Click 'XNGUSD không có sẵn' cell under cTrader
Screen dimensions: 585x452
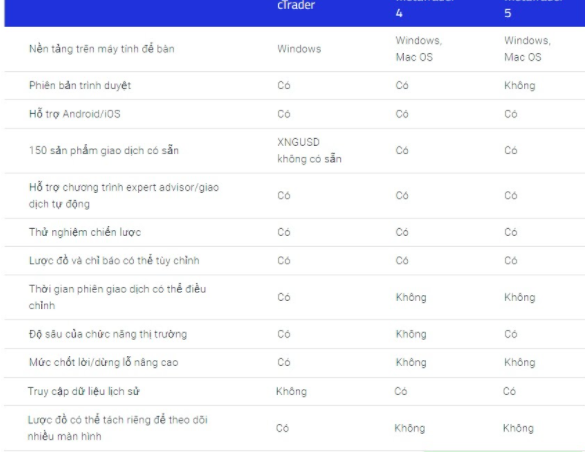point(309,151)
